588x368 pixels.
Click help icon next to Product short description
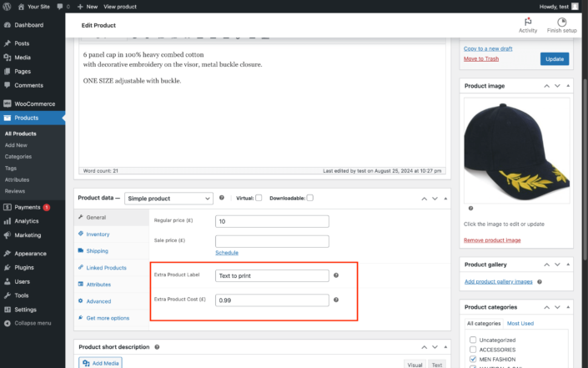pos(157,347)
